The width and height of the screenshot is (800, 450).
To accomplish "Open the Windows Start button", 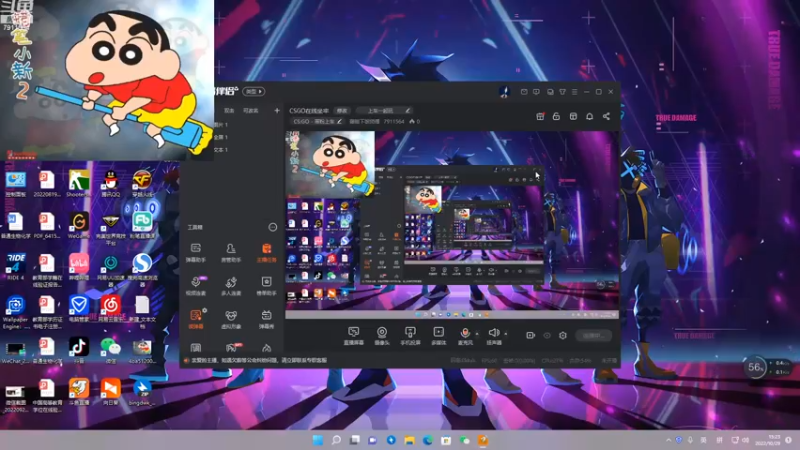I will click(x=317, y=440).
